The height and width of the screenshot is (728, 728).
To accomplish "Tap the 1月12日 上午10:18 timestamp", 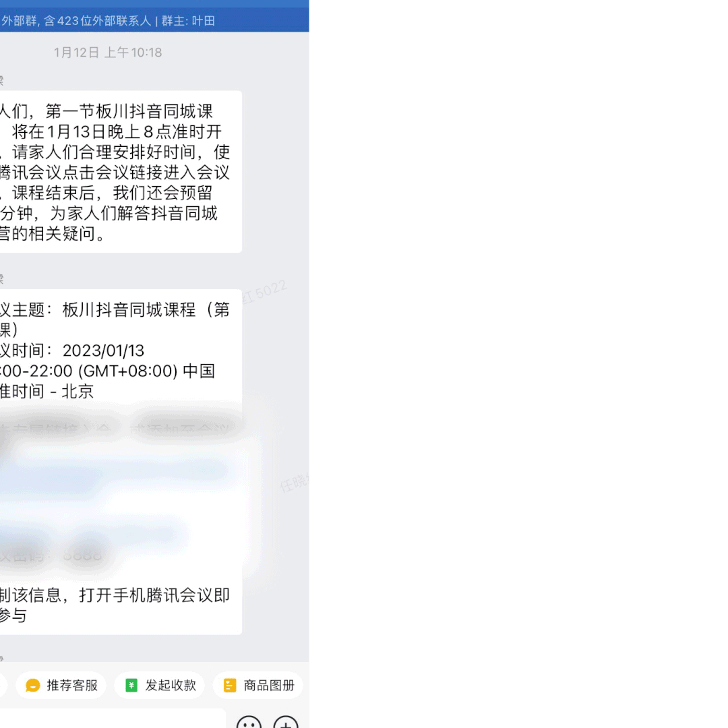I will point(108,53).
